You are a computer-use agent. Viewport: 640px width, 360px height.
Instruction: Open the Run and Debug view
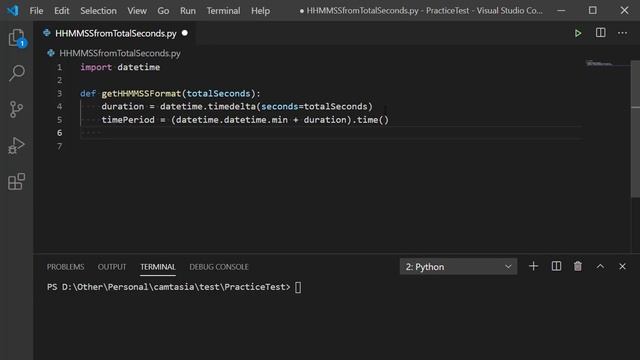coord(16,145)
